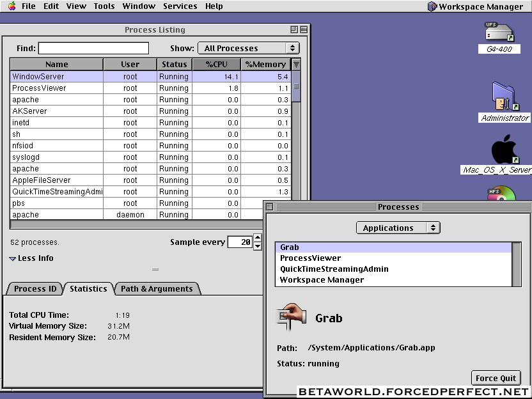The image size is (532, 399).
Task: Select ProcessViewer in the Applications list
Action: coord(394,258)
